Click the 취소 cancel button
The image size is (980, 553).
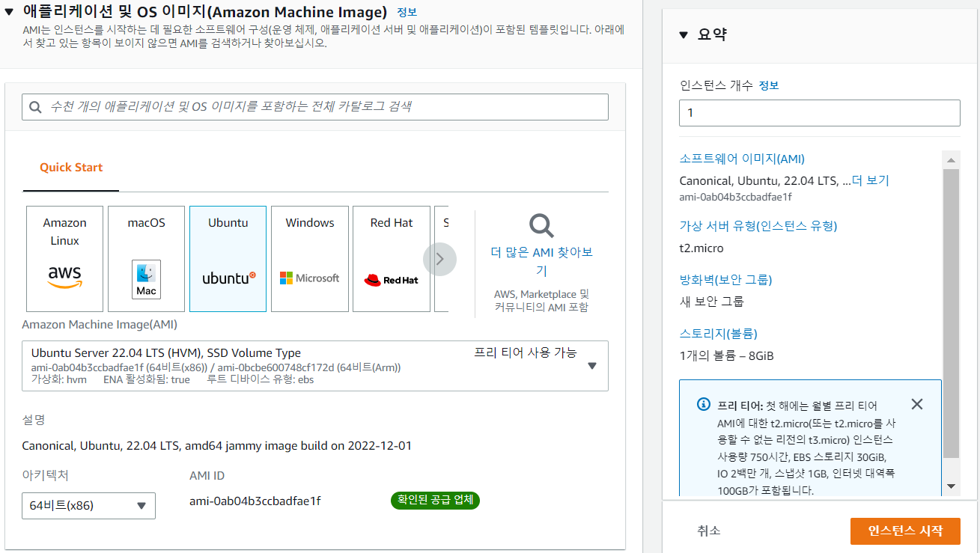point(709,531)
